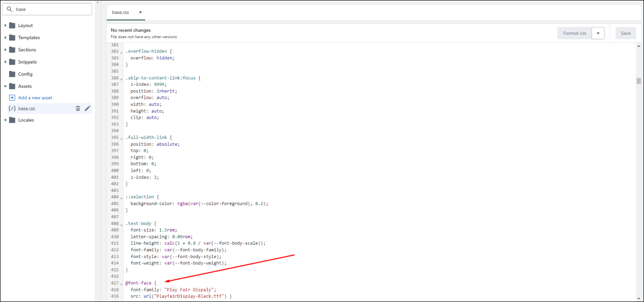Click the 'overflow: hidden;' line
The height and width of the screenshot is (302, 644).
152,58
